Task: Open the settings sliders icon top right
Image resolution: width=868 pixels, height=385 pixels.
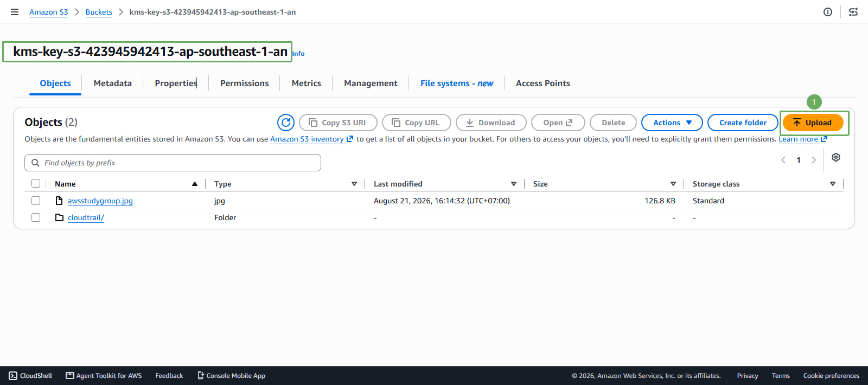Action: tap(853, 12)
